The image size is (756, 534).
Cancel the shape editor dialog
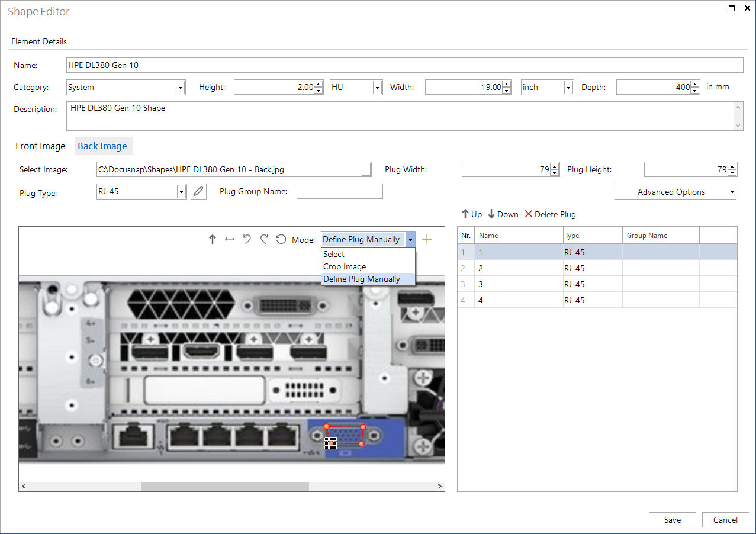pos(725,520)
